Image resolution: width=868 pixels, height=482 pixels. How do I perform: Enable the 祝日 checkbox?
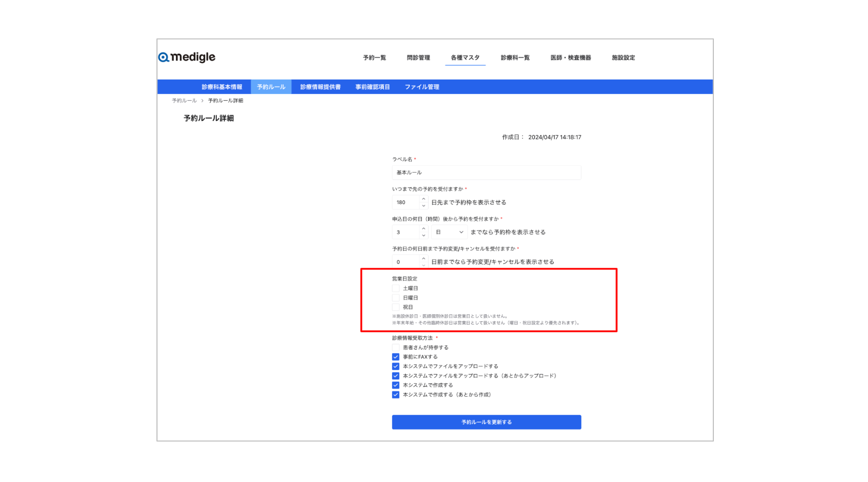[x=396, y=307]
